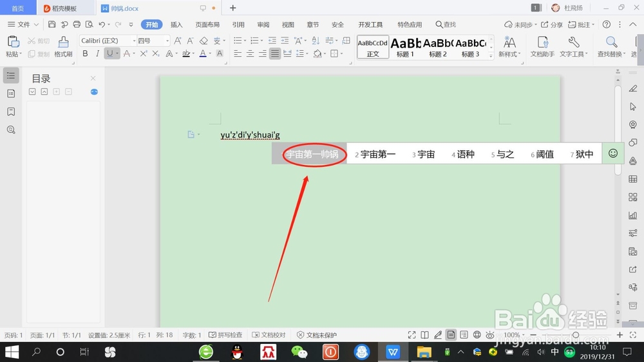Click the table icon on right sidebar

(x=633, y=179)
